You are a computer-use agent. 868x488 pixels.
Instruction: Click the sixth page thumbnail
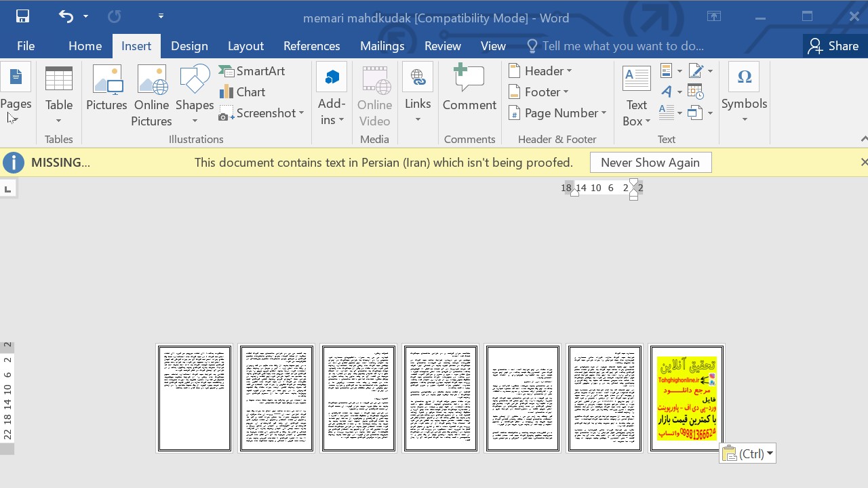coord(605,398)
